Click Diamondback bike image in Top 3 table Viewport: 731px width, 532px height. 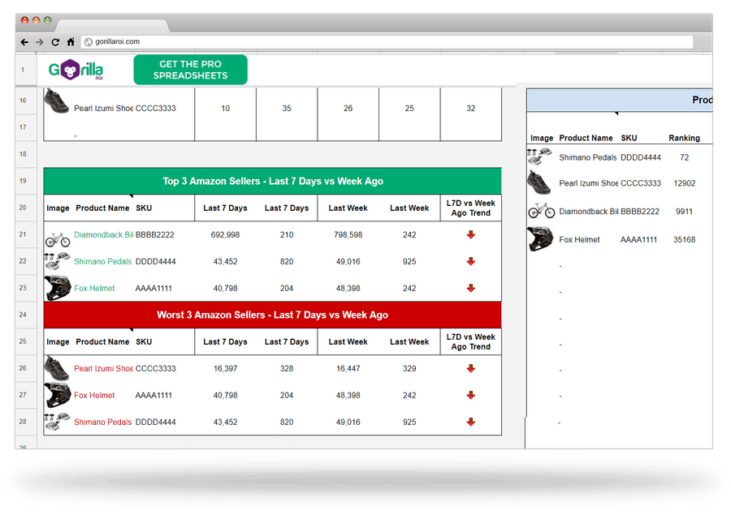[58, 240]
